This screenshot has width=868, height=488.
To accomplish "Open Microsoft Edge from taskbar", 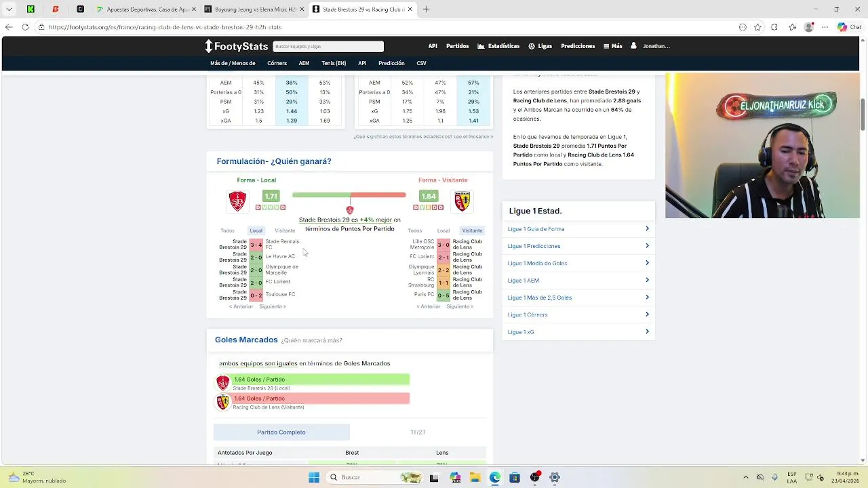I will (495, 477).
